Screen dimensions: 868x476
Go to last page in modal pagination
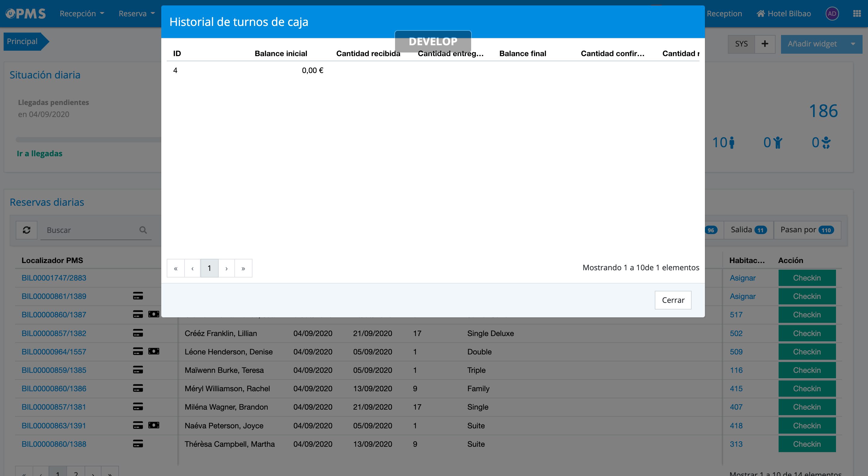pyautogui.click(x=243, y=268)
